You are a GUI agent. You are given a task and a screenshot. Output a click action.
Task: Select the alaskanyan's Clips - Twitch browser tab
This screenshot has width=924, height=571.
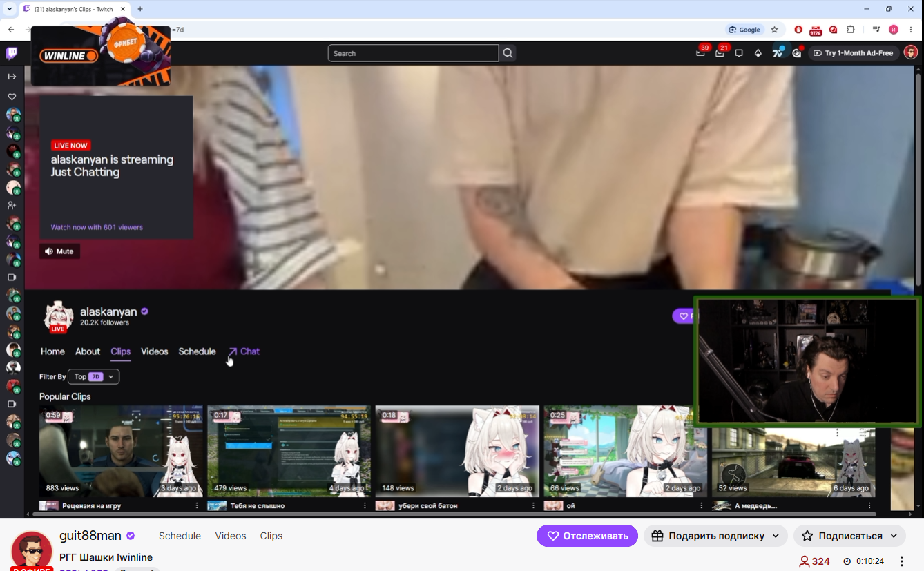[x=75, y=9]
